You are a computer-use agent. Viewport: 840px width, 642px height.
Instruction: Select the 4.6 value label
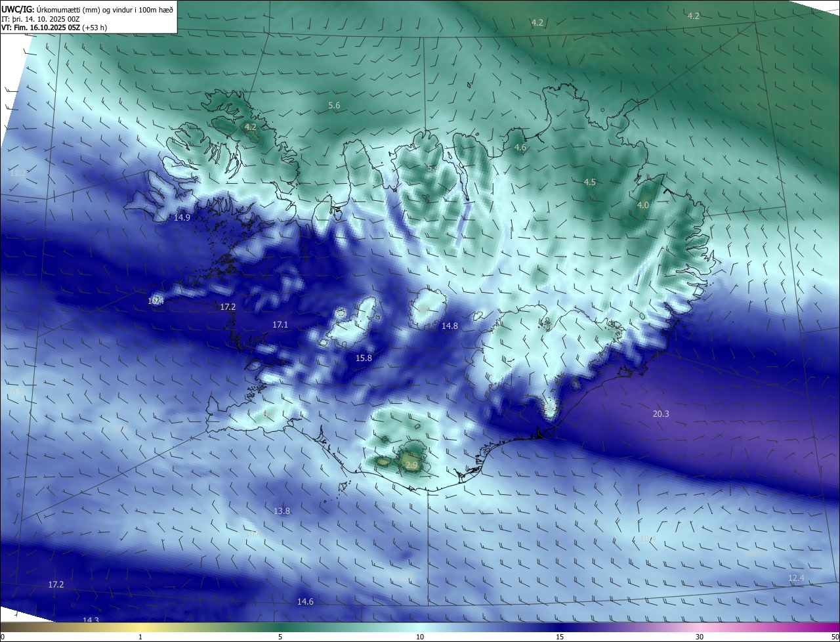click(520, 148)
